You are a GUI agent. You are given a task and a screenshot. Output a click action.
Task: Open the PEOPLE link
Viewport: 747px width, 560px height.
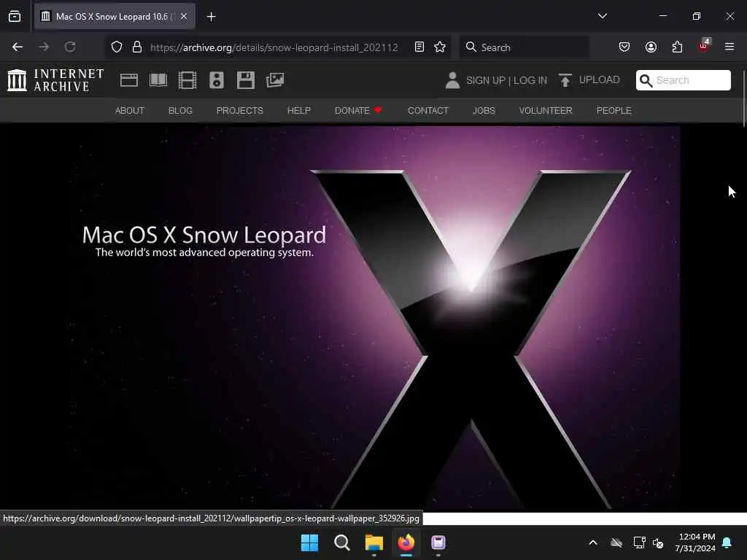click(x=614, y=111)
